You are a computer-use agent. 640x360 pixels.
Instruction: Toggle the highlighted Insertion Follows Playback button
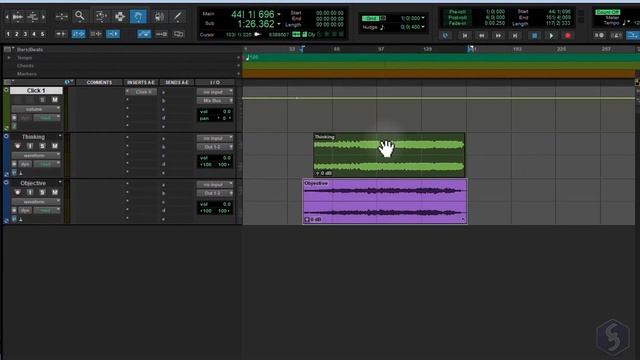[x=113, y=34]
